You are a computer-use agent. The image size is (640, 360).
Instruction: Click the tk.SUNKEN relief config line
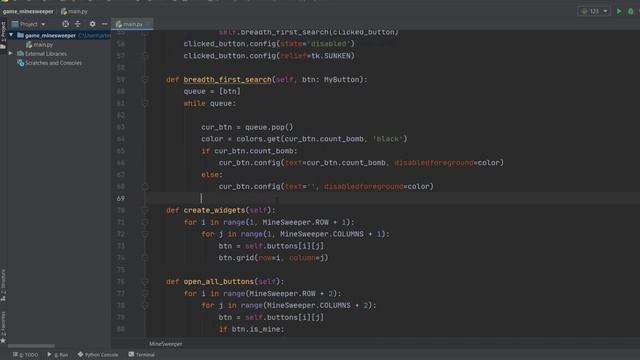[269, 56]
